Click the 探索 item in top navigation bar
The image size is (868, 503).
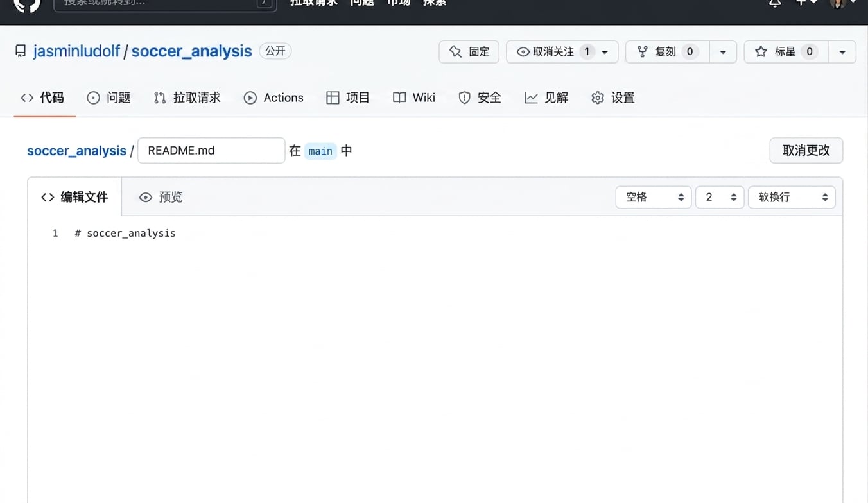point(435,3)
